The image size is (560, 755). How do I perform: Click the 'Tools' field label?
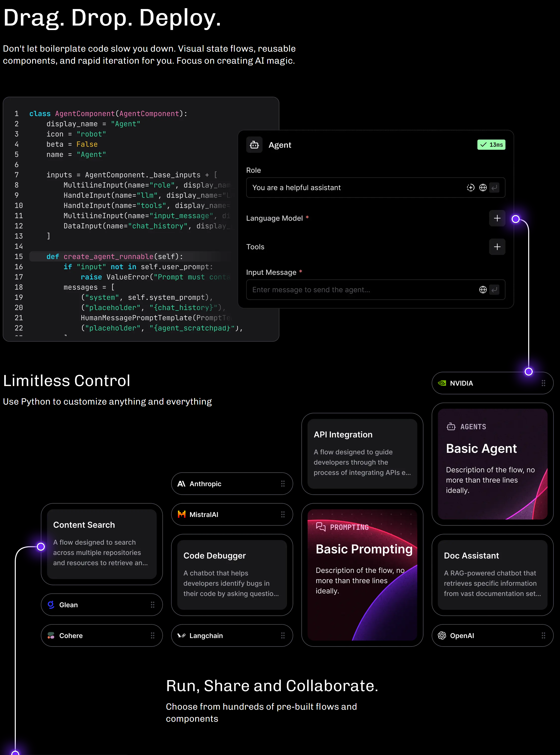255,247
